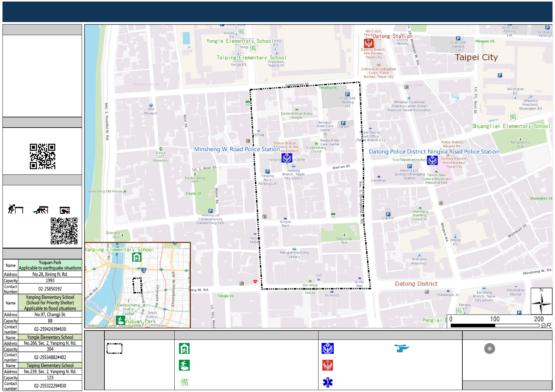
Task: Select the helicopter legend icon
Action: [401, 348]
